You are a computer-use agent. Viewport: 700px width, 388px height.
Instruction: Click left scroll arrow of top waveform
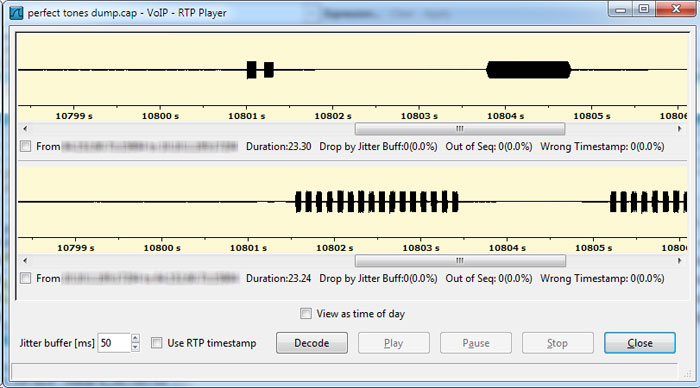[x=25, y=129]
